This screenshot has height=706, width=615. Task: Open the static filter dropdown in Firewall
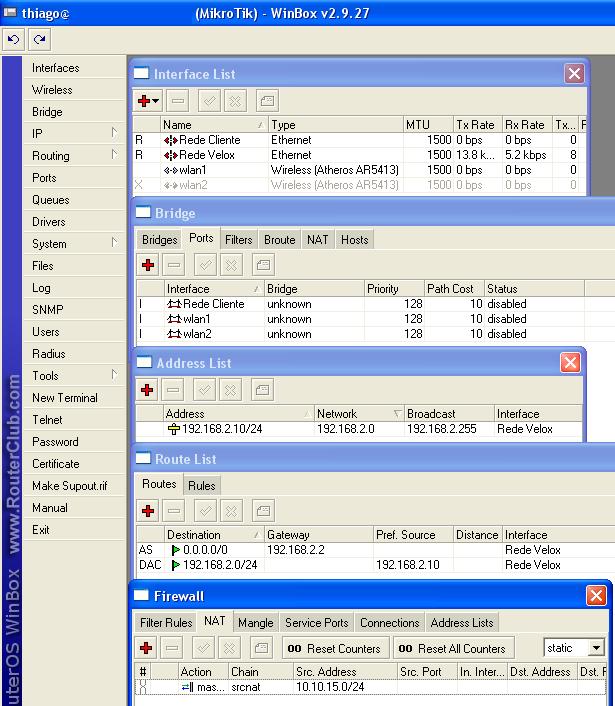[596, 648]
